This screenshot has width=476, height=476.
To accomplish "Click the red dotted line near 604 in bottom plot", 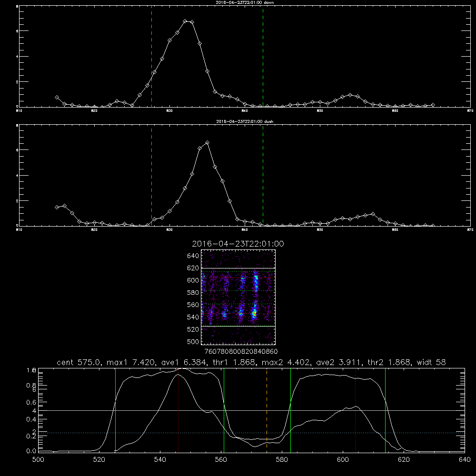I will (355, 410).
